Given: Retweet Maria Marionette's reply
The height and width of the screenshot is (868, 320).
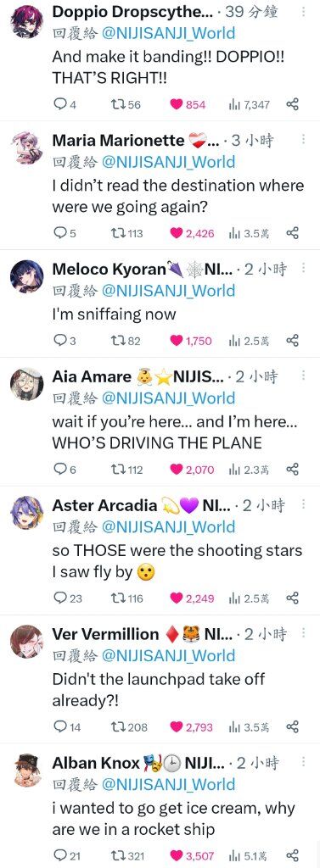Looking at the screenshot, I should pyautogui.click(x=127, y=233).
